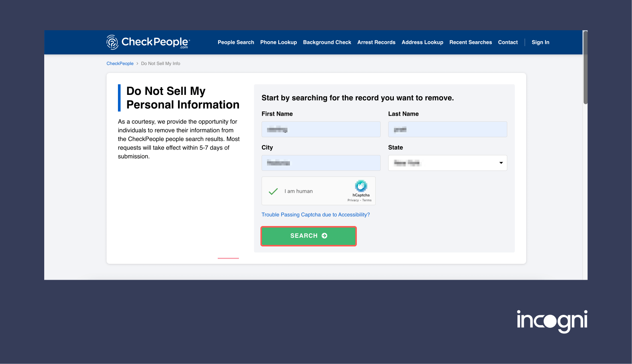Click the CheckPeople breadcrumb link
632x364 pixels.
pos(120,64)
